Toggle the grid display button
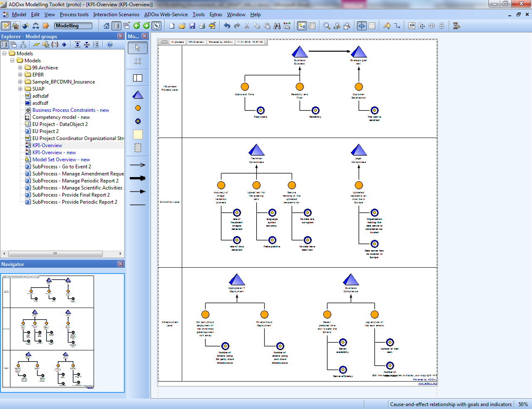Viewport: 532px width, 409px height. (x=372, y=26)
